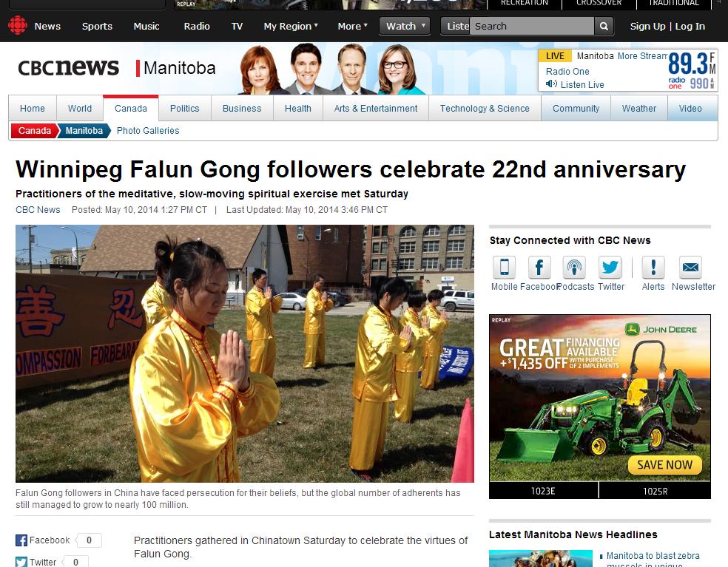Open the Alerts exclamation icon

point(653,268)
